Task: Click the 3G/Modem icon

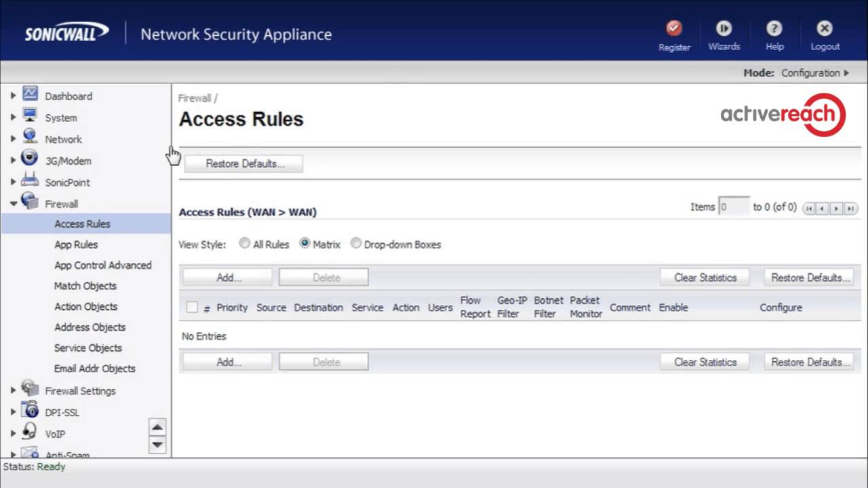Action: pos(30,159)
